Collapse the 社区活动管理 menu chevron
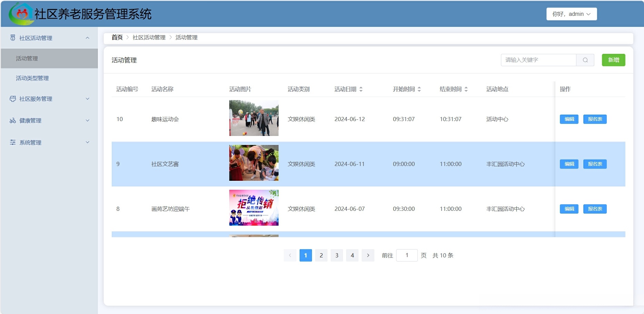The width and height of the screenshot is (644, 314). [x=88, y=38]
